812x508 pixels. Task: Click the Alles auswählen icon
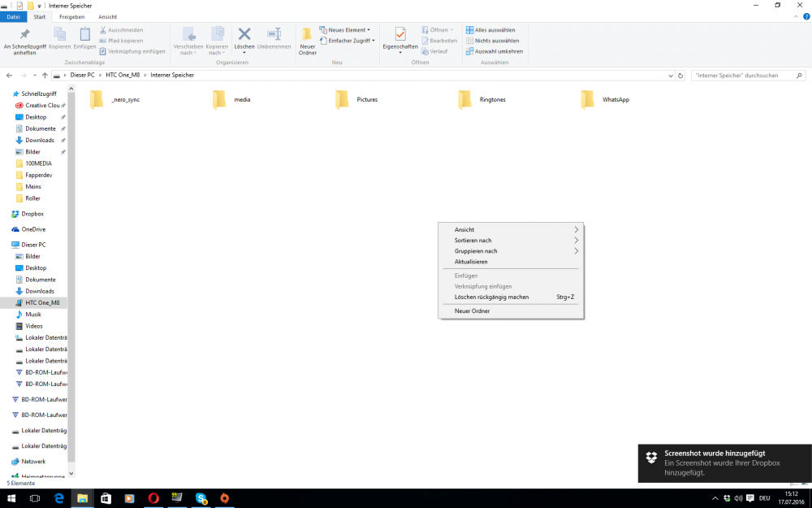(x=491, y=29)
